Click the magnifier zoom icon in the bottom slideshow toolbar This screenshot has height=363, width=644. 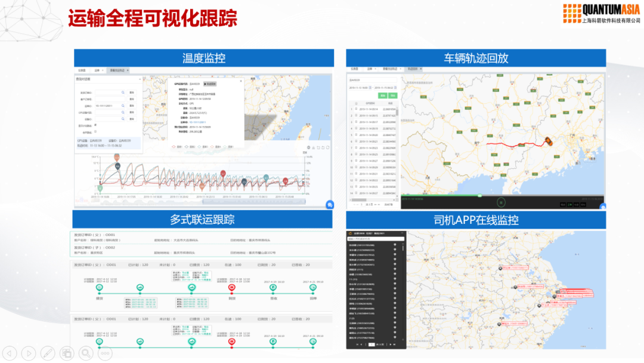pyautogui.click(x=85, y=353)
